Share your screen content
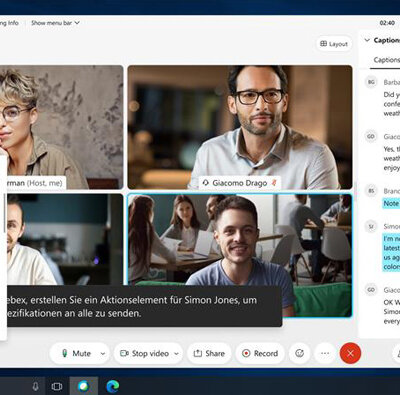The image size is (400, 395). click(209, 353)
